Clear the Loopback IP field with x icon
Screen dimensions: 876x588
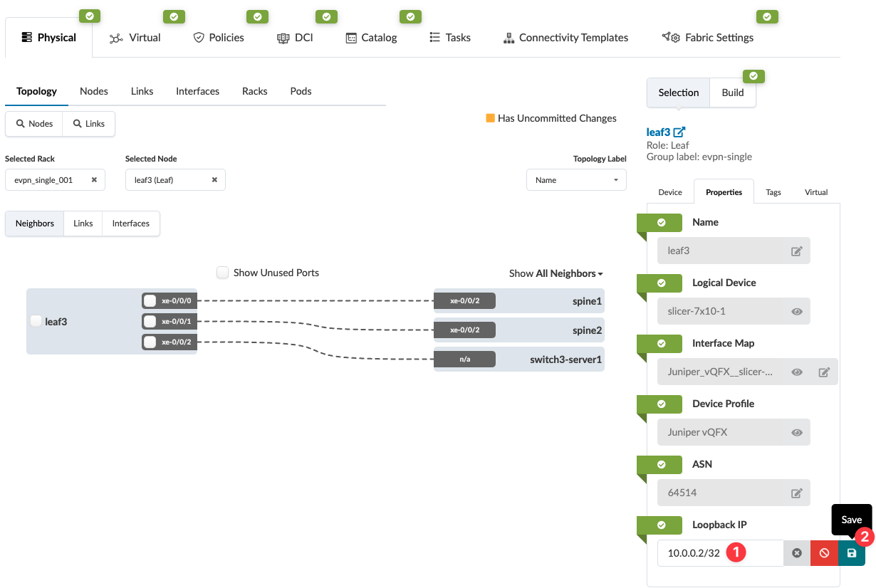(x=797, y=553)
